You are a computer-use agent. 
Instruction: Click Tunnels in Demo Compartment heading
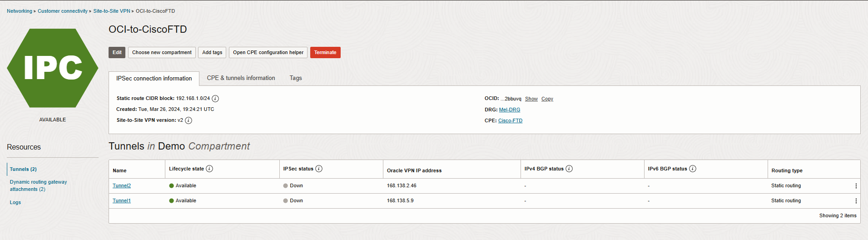pos(179,146)
